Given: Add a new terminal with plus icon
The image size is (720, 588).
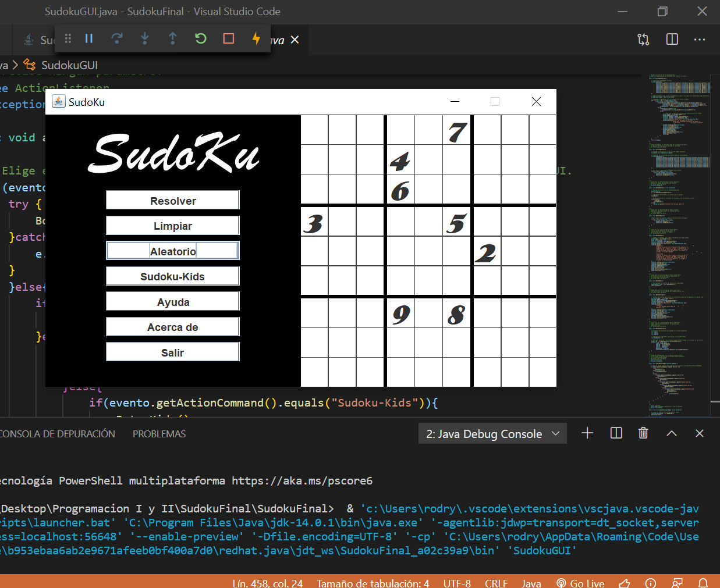Looking at the screenshot, I should tap(587, 433).
